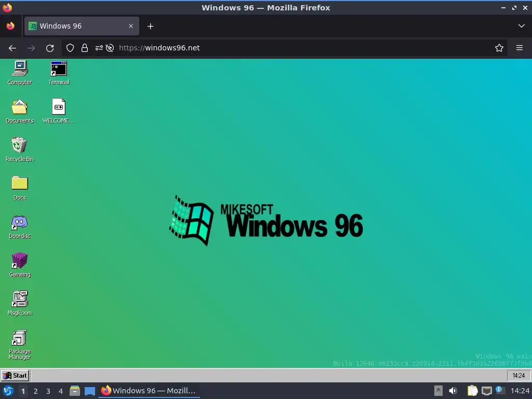Click the Windows 96 Start button
This screenshot has height=399, width=532.
15,376
